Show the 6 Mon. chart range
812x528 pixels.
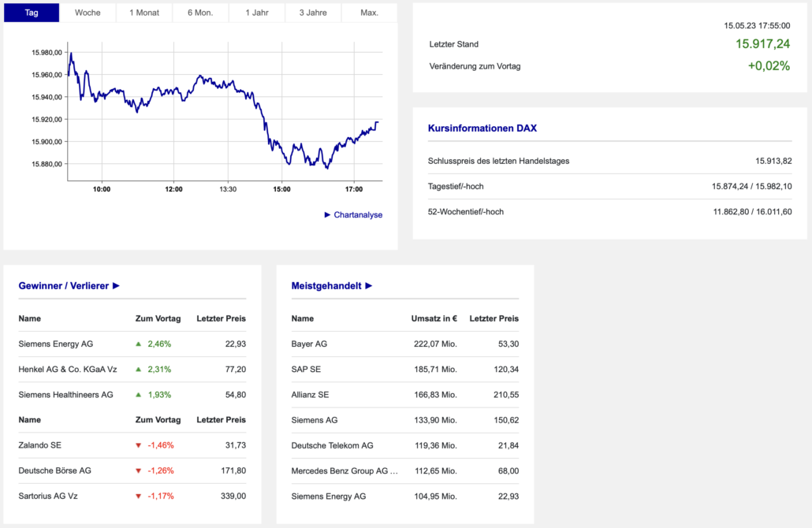coord(200,13)
